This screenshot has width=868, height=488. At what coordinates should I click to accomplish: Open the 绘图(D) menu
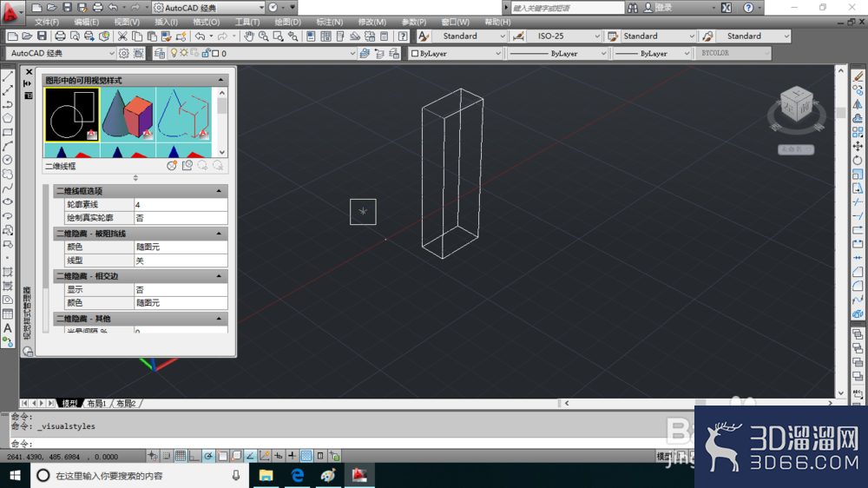[288, 23]
